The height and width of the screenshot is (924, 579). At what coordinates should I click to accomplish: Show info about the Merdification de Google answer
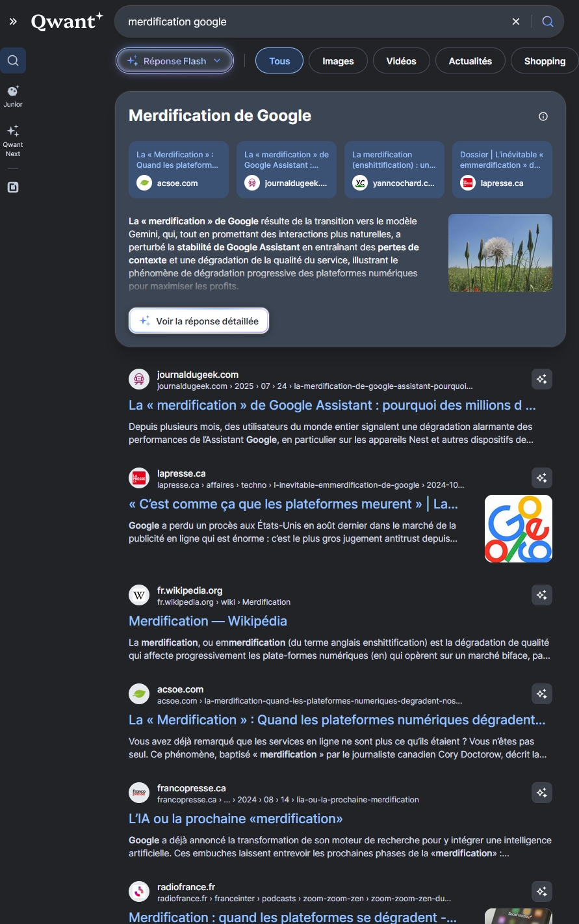[543, 116]
